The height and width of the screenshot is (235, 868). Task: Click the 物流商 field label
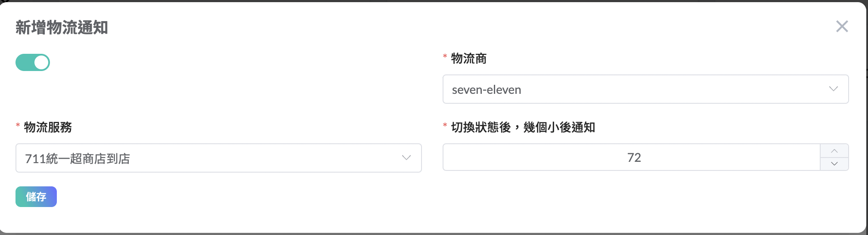coord(468,59)
